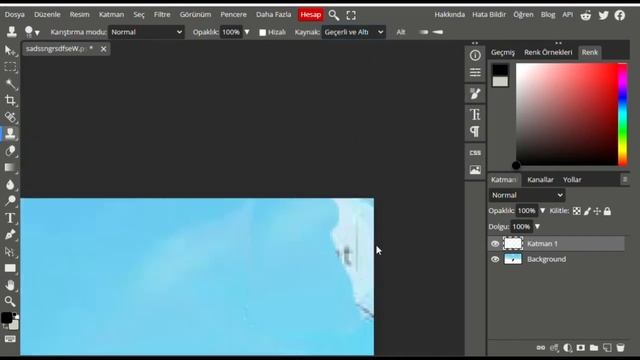Open the Düzenle menu

point(47,14)
